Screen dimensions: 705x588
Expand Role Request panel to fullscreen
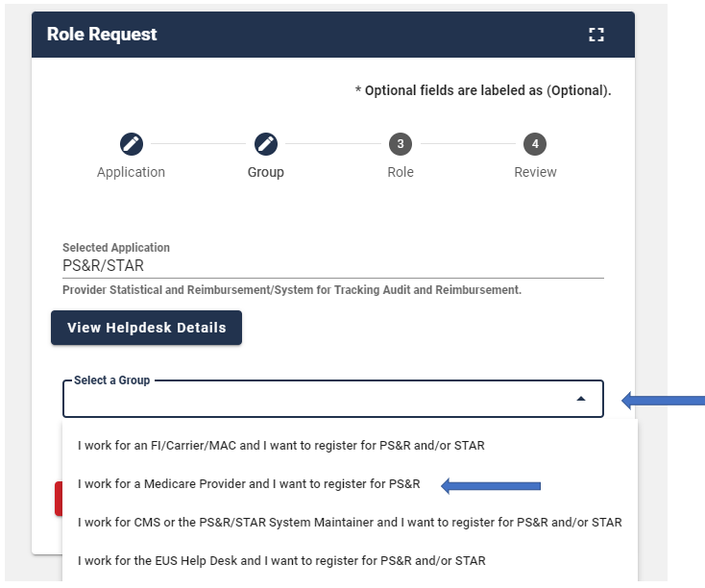(596, 35)
